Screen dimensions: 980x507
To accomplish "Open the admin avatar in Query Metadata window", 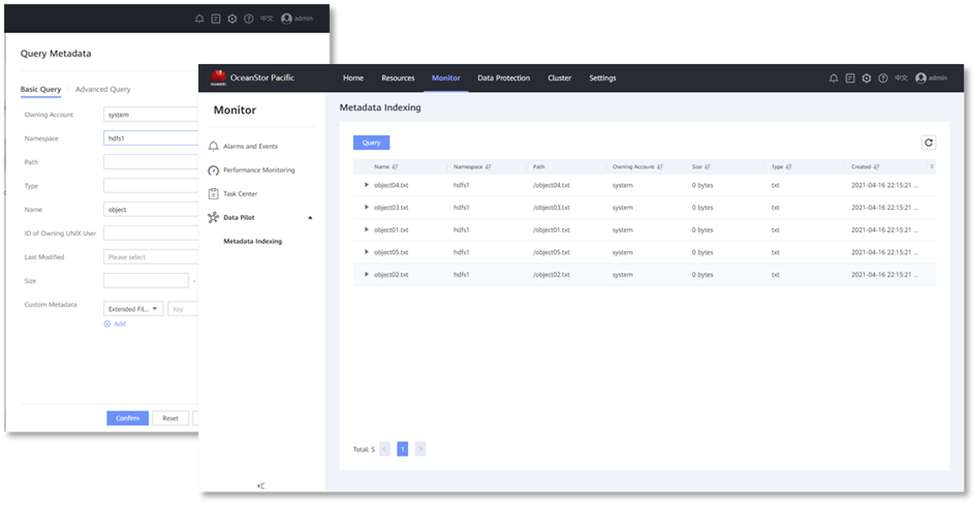I will pos(286,19).
